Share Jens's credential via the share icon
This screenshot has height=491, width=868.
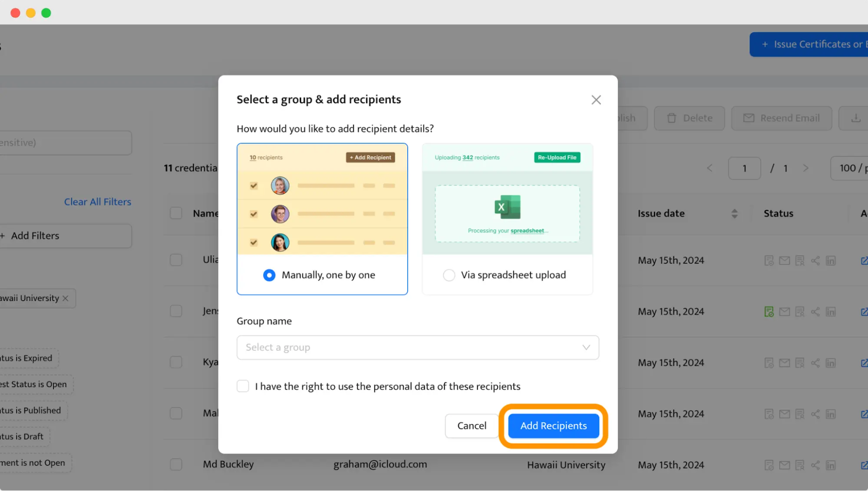pos(816,311)
